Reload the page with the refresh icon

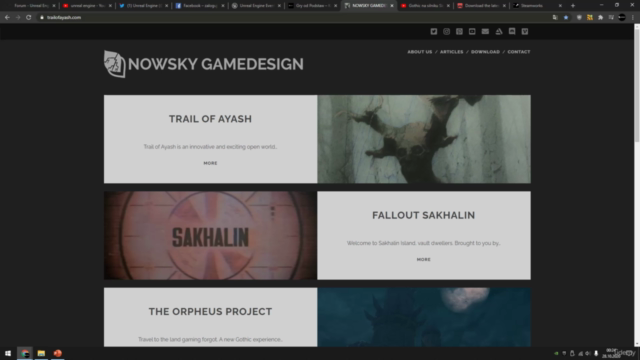pyautogui.click(x=29, y=18)
